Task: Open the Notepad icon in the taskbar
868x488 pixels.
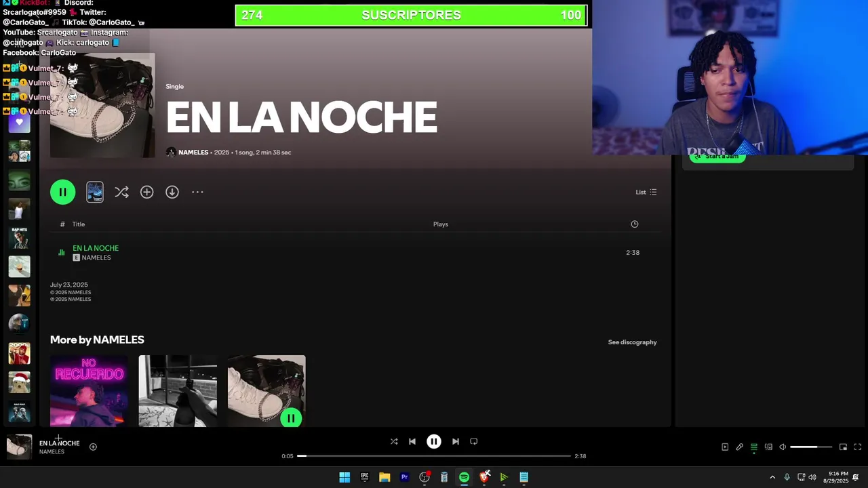Action: (x=524, y=477)
